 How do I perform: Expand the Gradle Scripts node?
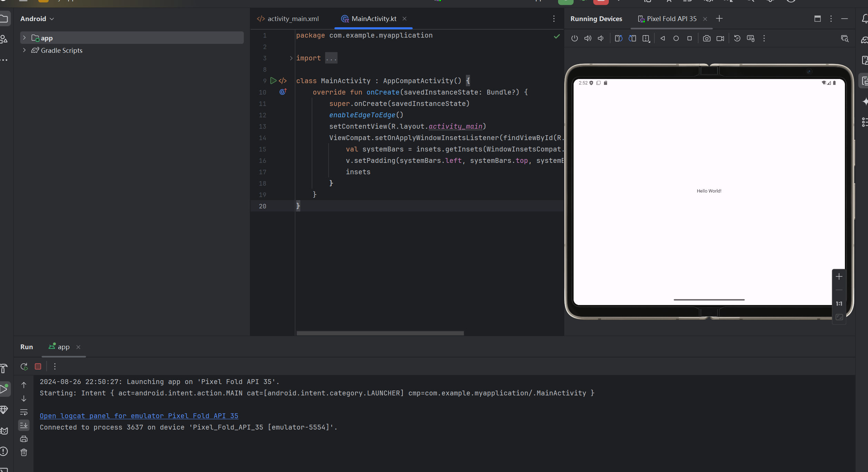24,50
